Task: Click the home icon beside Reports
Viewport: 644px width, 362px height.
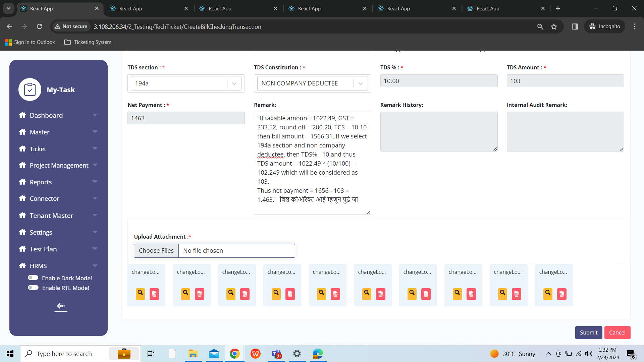Action: tap(22, 182)
